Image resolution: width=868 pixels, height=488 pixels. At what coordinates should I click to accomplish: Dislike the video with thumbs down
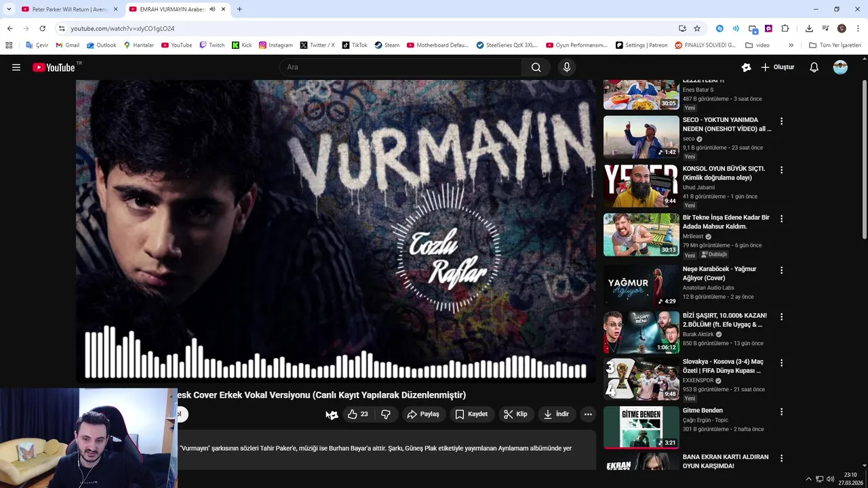[386, 414]
